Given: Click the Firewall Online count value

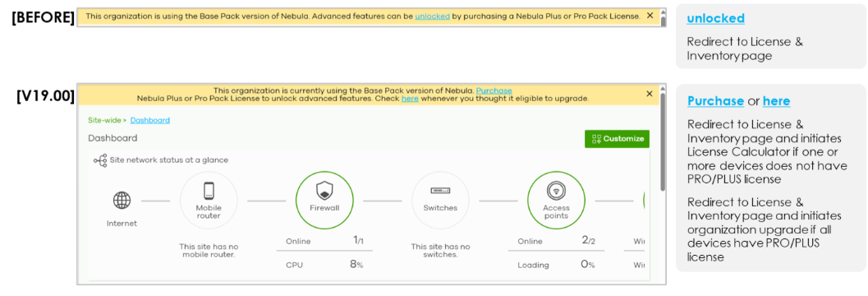Looking at the screenshot, I should tap(358, 241).
